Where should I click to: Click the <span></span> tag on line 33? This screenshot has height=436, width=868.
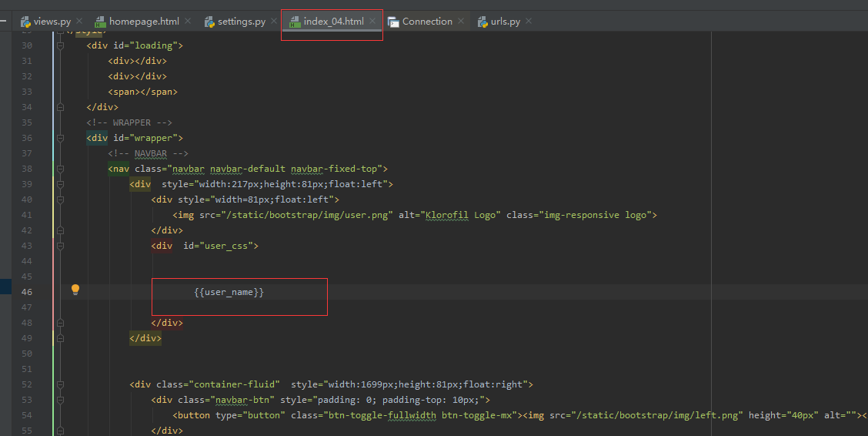coord(143,92)
